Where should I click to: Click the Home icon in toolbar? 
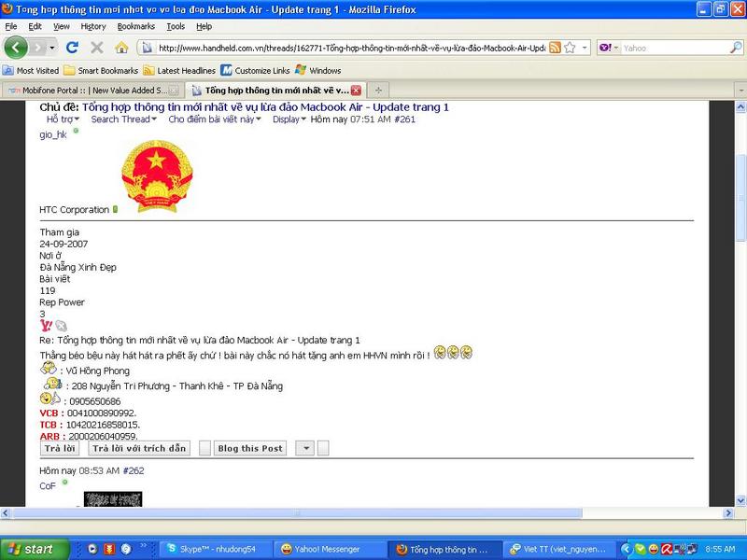coord(121,48)
